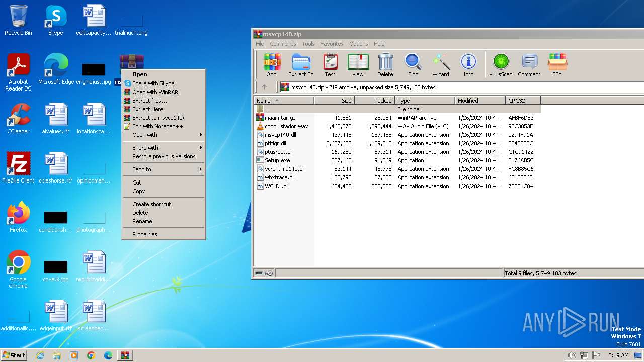Click the Add toolbar icon in WinRAR
Screen dimensions: 644x362
tap(272, 65)
